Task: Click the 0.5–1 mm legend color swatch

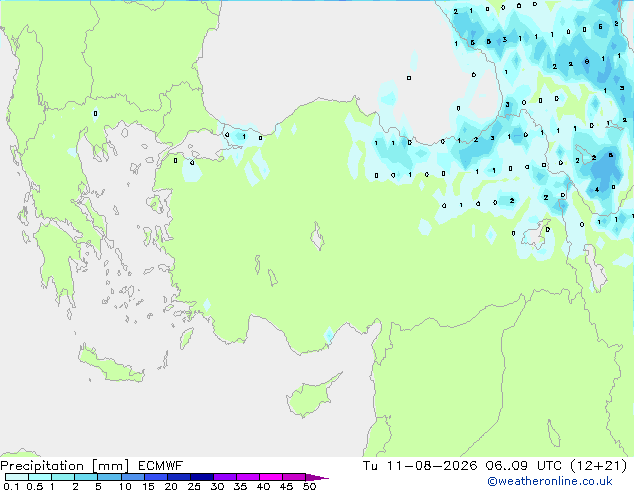Action: (x=40, y=477)
